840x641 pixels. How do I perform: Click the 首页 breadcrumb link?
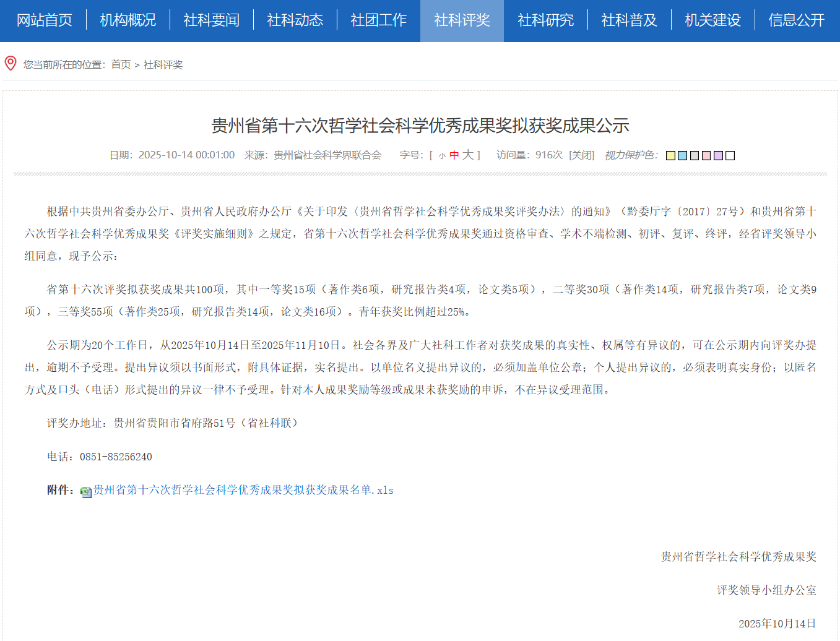tap(121, 65)
